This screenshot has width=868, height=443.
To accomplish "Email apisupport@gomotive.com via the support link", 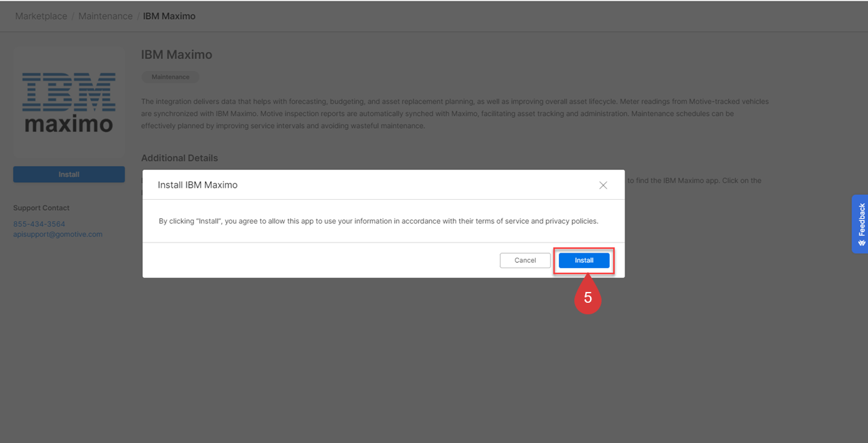I will pyautogui.click(x=58, y=234).
